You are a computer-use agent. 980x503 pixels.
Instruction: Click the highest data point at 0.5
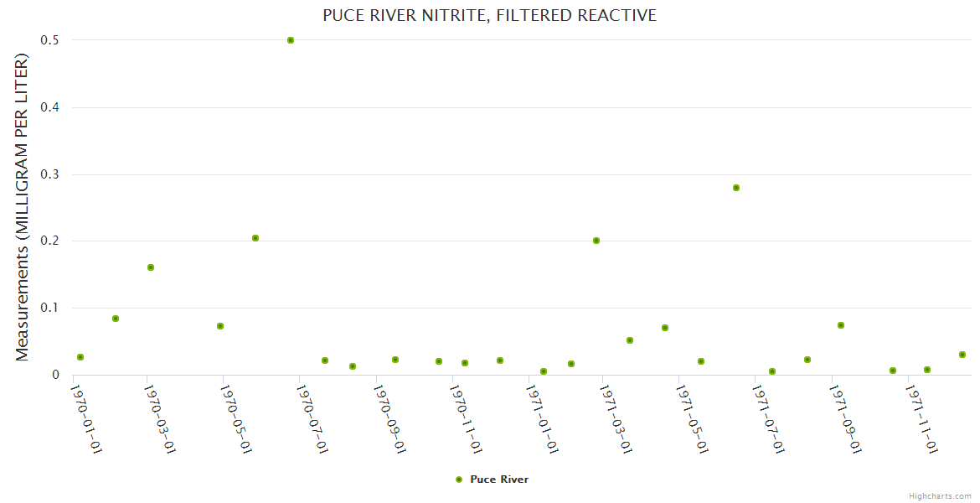point(291,40)
